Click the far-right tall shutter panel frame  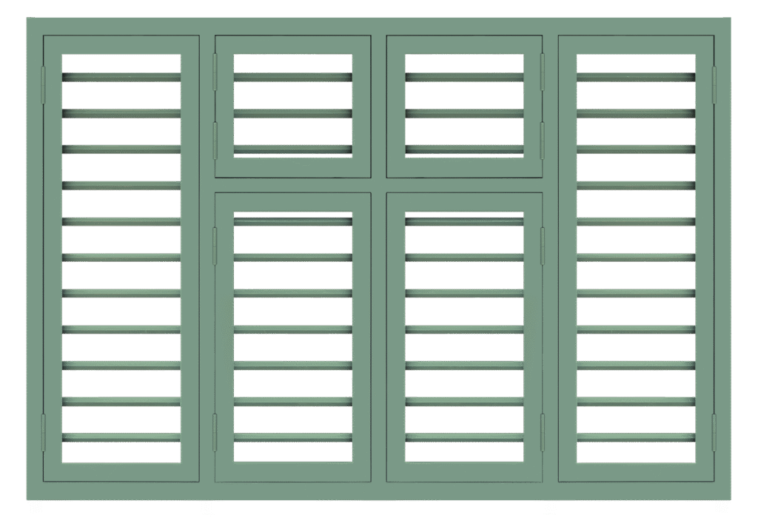click(705, 259)
